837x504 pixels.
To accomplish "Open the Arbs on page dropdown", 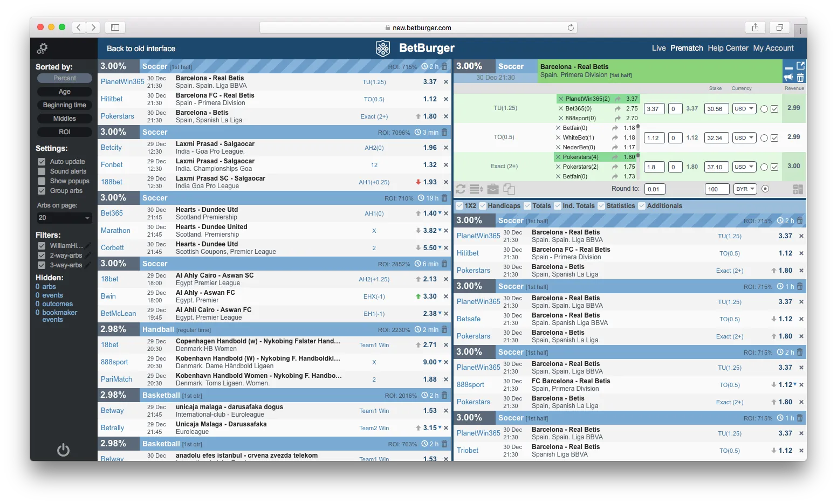I will click(x=64, y=218).
